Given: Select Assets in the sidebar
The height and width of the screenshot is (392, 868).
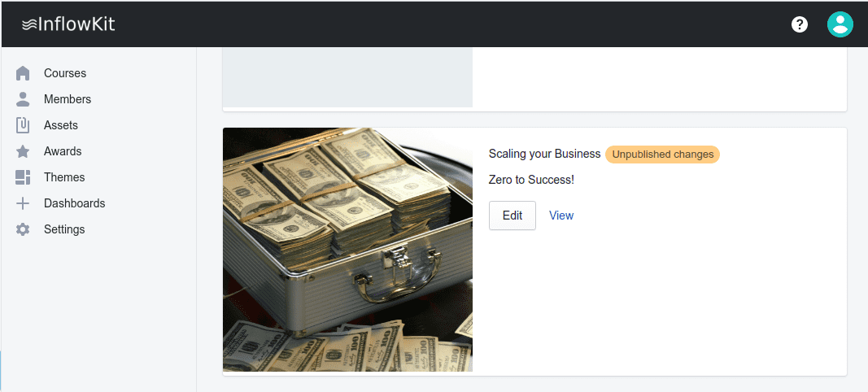Looking at the screenshot, I should pos(61,125).
